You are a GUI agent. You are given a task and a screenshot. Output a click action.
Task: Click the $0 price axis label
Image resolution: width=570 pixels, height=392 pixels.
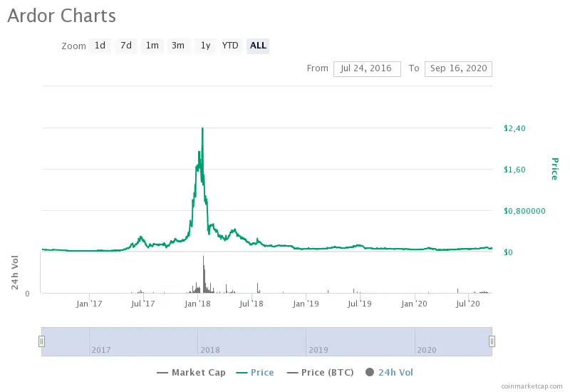point(508,252)
